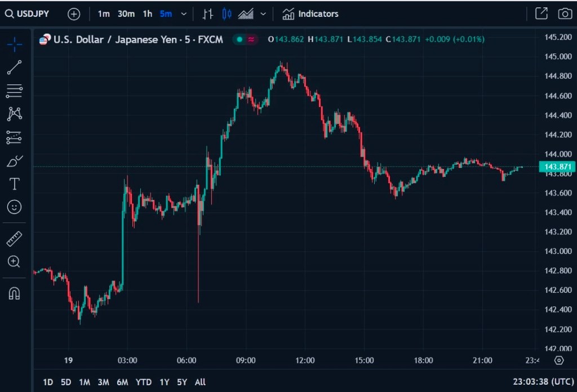This screenshot has width=577, height=392.
Task: Select candlestick chart style
Action: (227, 14)
